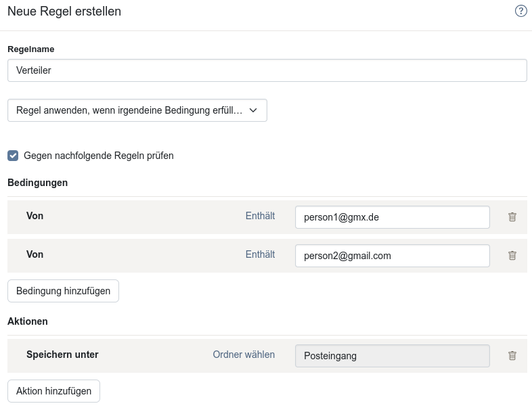Click into the person2@gmail.com text field
Screen dimensions: 532x410
pos(392,256)
